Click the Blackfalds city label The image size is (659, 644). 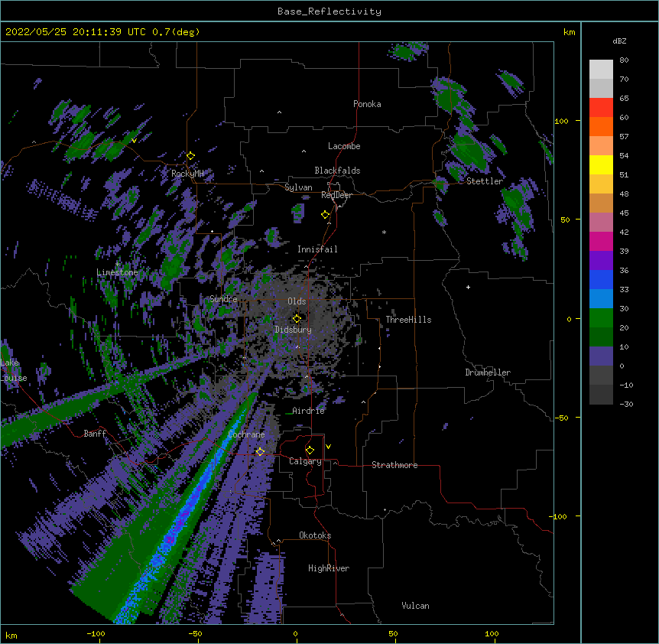[x=337, y=171]
